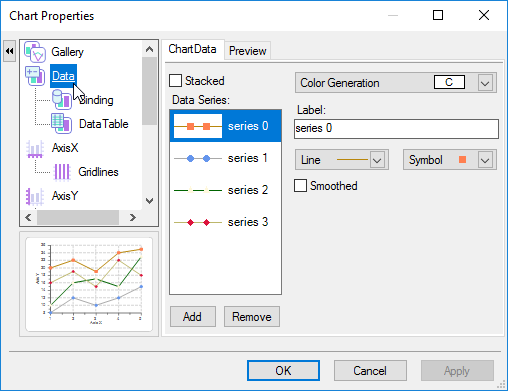The width and height of the screenshot is (508, 391).
Task: Open the Color Generation dropdown
Action: tap(485, 83)
